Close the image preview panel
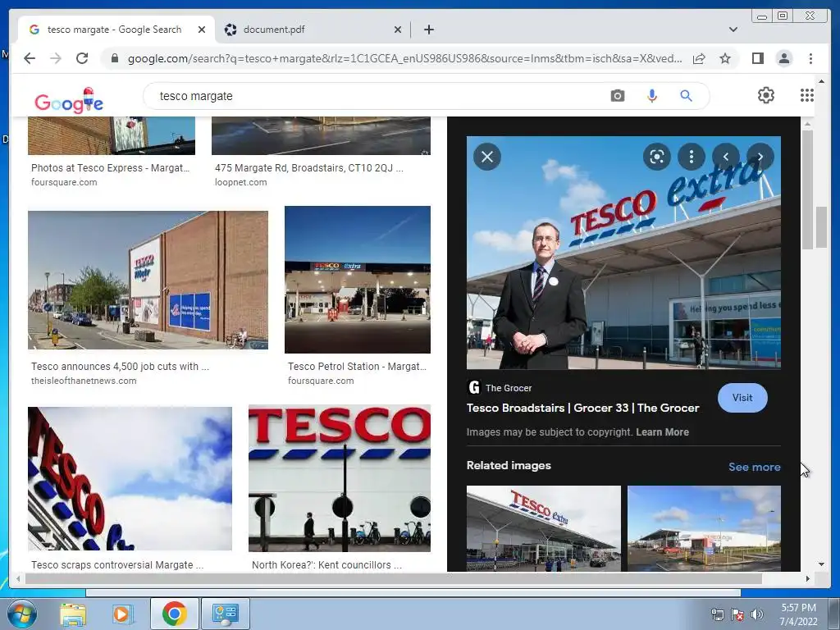The image size is (840, 630). click(x=487, y=157)
